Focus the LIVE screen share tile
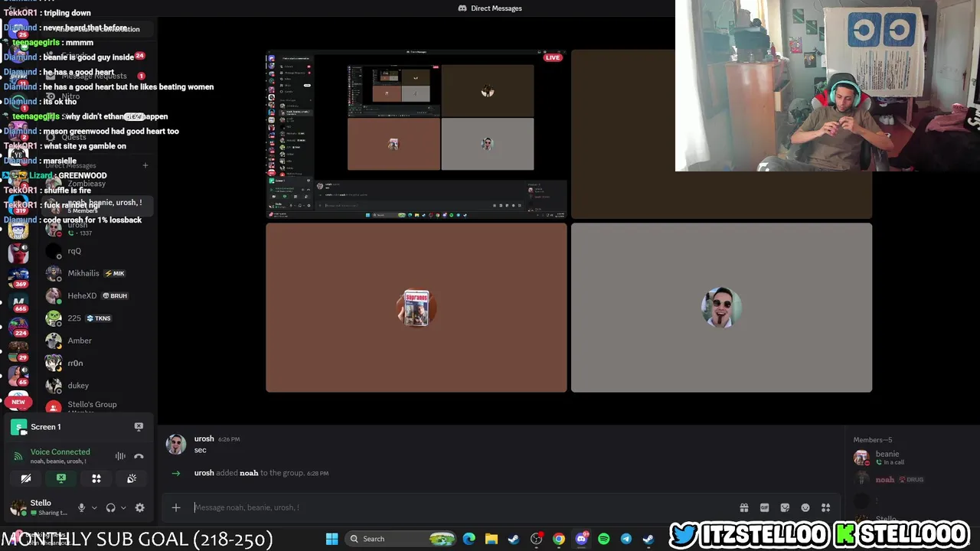Image resolution: width=980 pixels, height=551 pixels. point(416,135)
